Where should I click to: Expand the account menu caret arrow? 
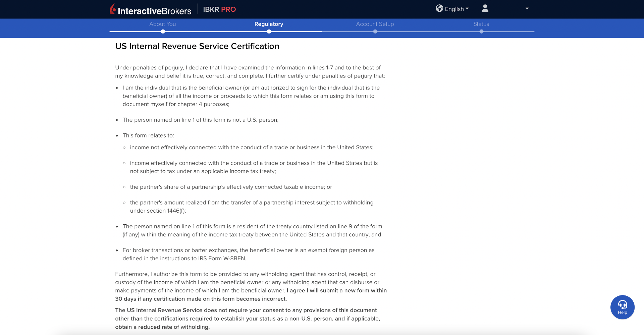[x=527, y=9]
